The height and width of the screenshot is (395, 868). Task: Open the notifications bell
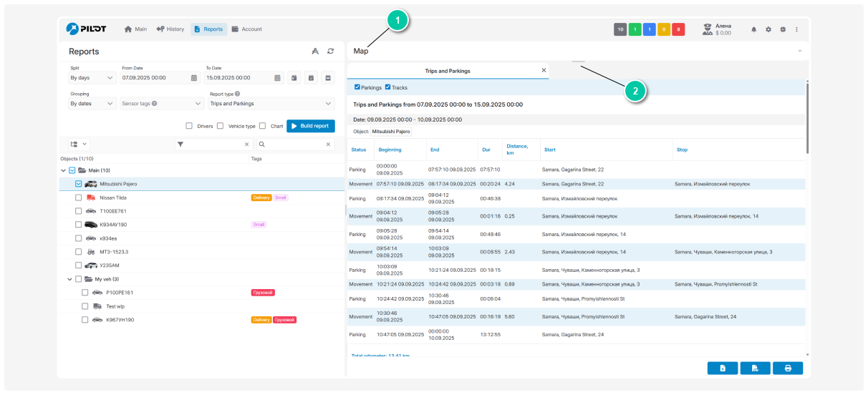tap(753, 29)
